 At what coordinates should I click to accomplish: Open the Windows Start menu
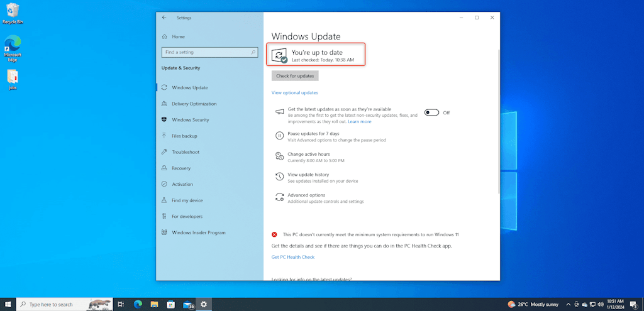coord(8,305)
